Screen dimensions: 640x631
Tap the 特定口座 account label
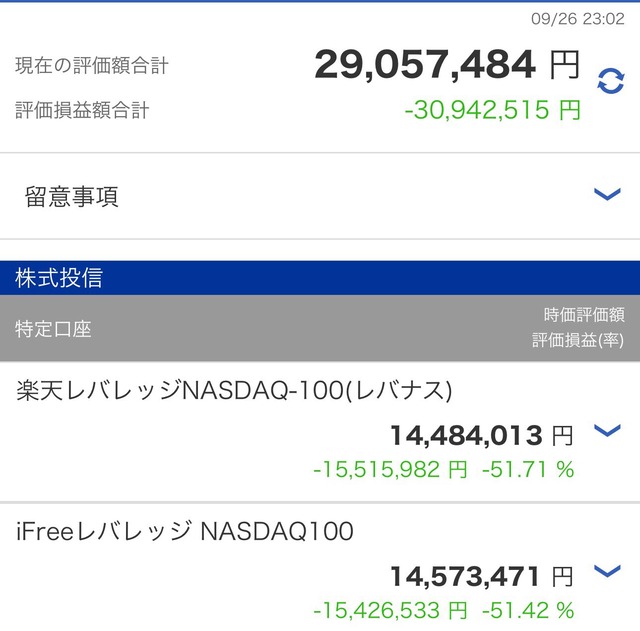pos(53,328)
